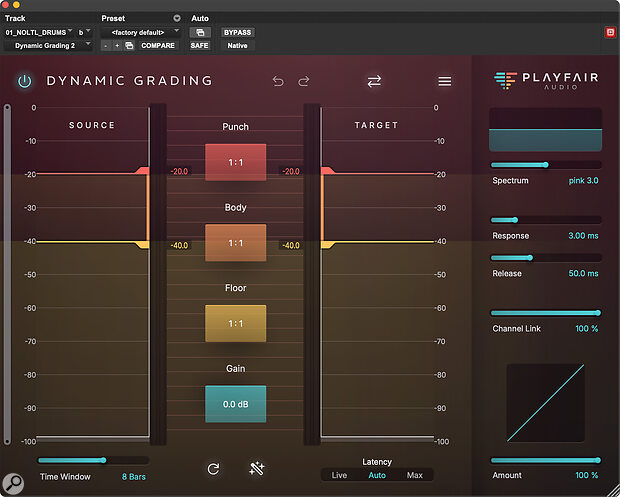Image resolution: width=620 pixels, height=497 pixels.
Task: Click the Gain 0.0 dB box
Action: click(x=236, y=404)
